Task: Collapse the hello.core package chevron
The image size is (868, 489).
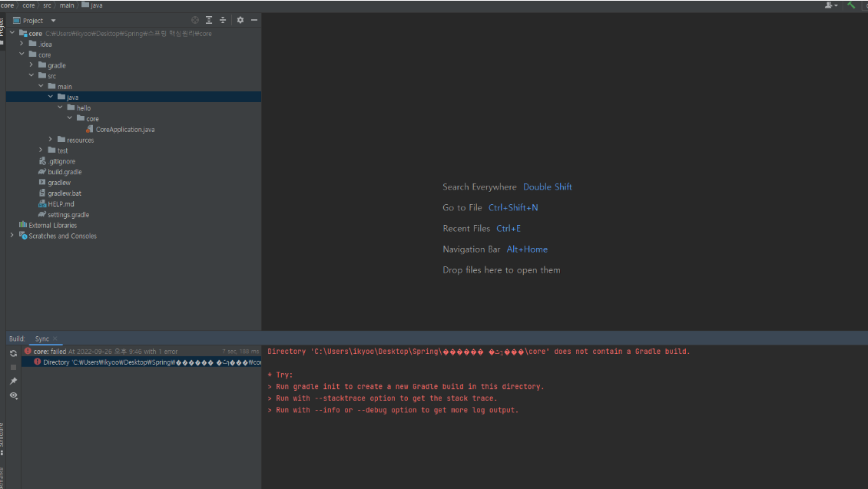Action: tap(70, 117)
